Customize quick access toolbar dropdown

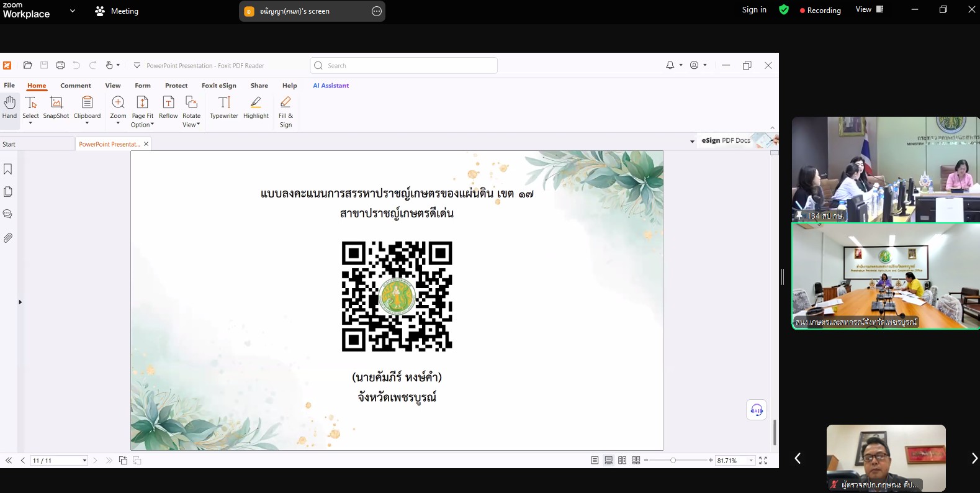[x=137, y=65]
